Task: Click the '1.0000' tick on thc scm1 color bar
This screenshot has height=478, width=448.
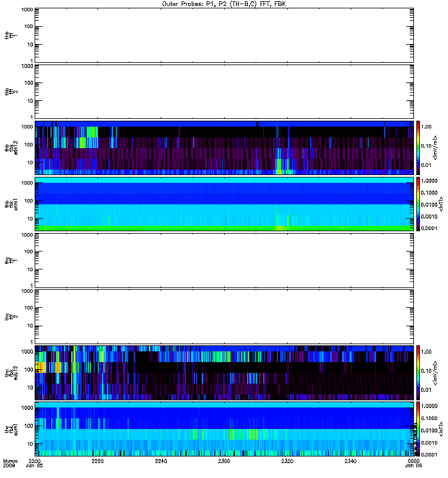Action: coord(429,406)
